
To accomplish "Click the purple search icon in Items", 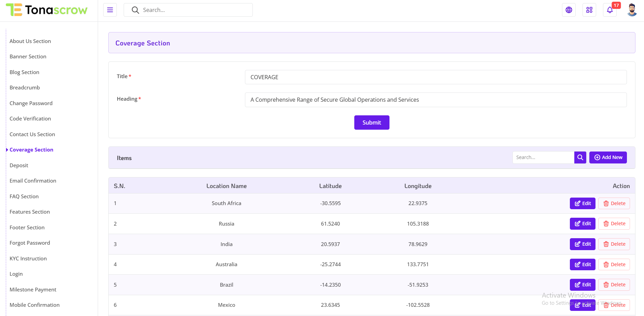I will (580, 157).
